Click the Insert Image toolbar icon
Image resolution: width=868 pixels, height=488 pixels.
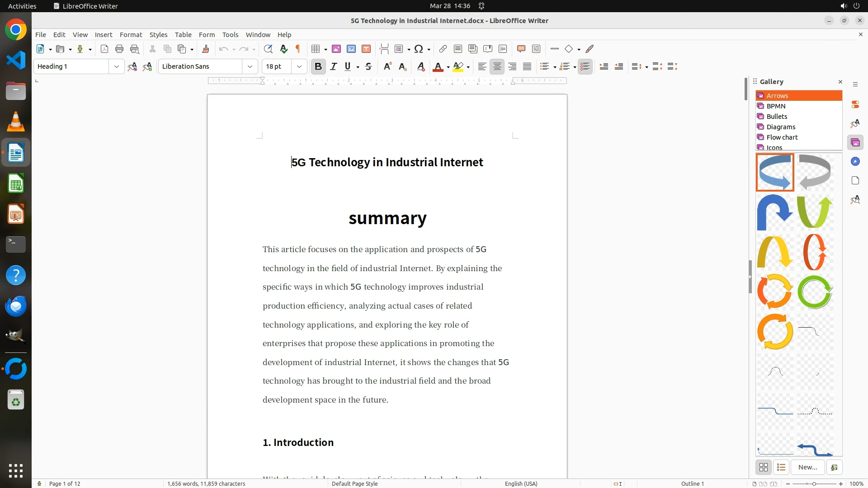(336, 49)
